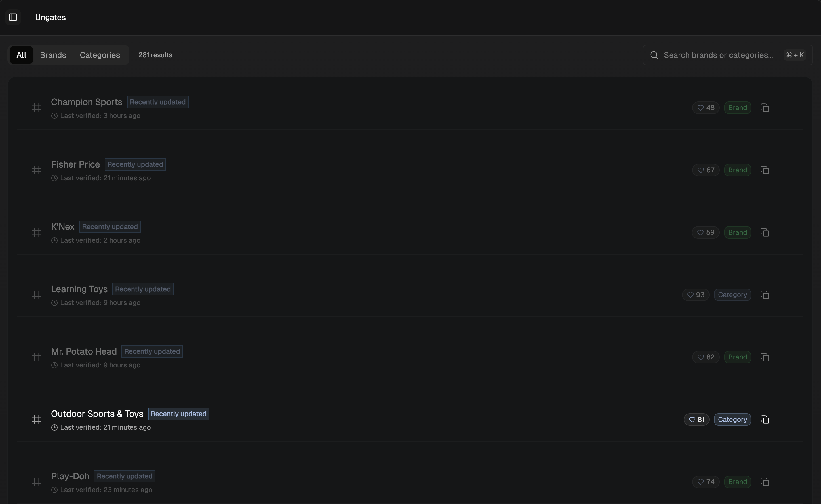The image size is (821, 504).
Task: Toggle the heart on Fisher Price
Action: tap(706, 170)
